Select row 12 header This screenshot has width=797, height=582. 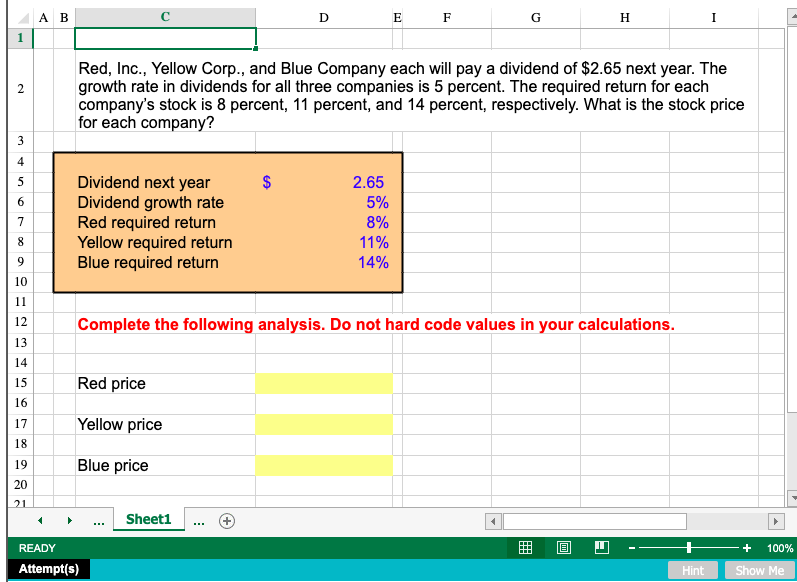[x=20, y=322]
